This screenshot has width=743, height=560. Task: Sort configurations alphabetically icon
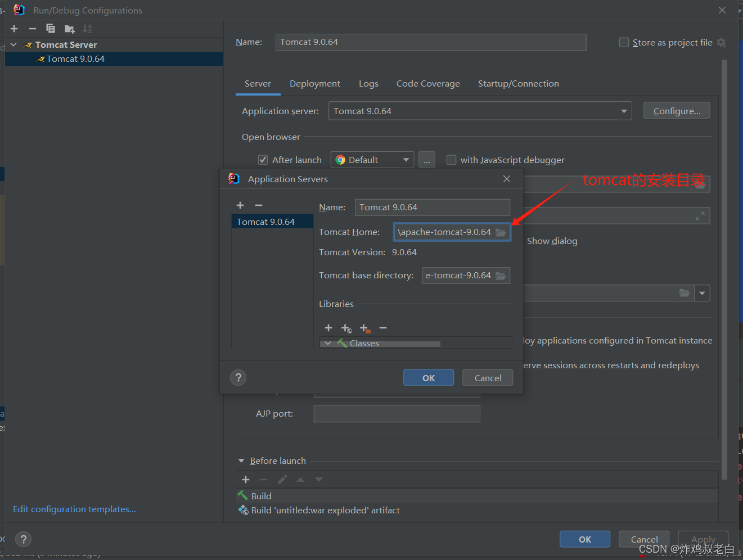click(87, 29)
